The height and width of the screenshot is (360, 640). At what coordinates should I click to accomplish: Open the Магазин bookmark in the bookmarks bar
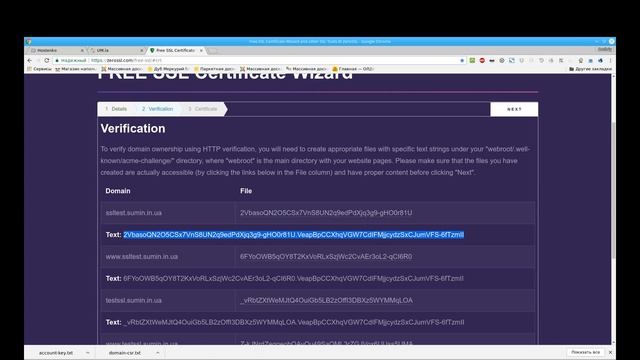[x=76, y=69]
